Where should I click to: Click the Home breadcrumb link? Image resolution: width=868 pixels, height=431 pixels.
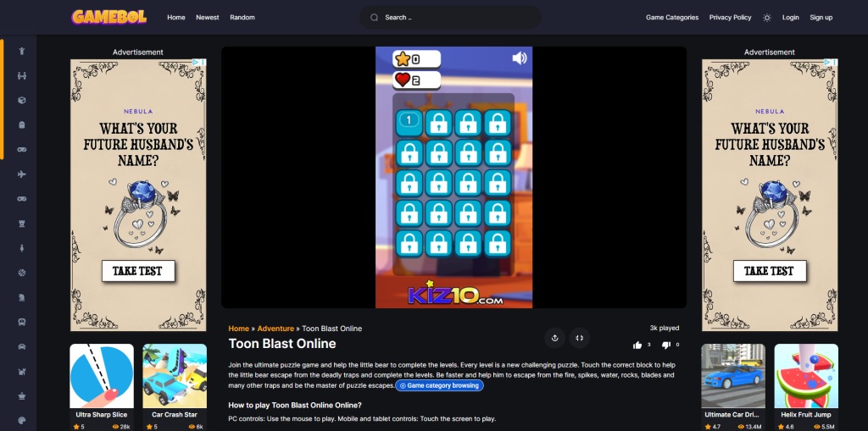click(x=238, y=329)
